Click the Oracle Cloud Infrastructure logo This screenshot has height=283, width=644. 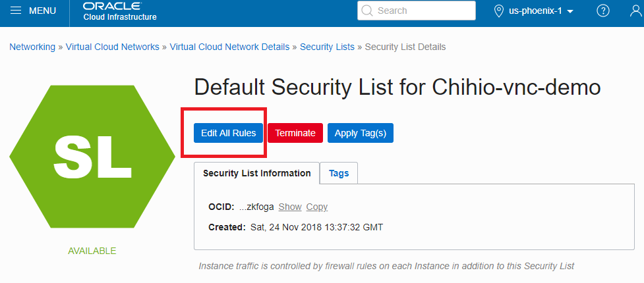coord(119,11)
